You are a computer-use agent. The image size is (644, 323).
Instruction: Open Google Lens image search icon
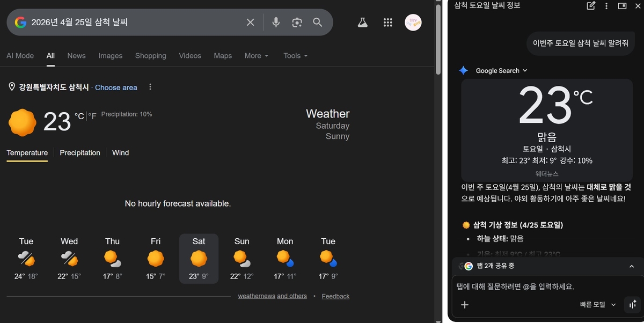coord(297,22)
